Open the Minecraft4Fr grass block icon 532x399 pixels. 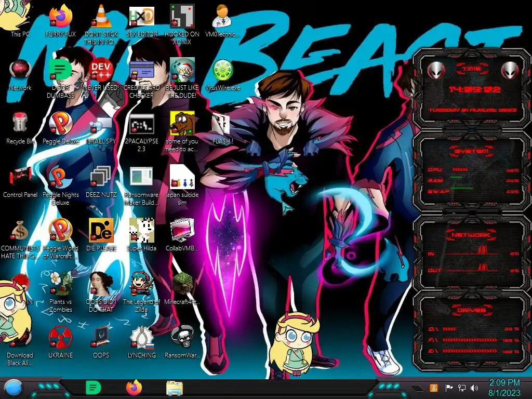[182, 288]
